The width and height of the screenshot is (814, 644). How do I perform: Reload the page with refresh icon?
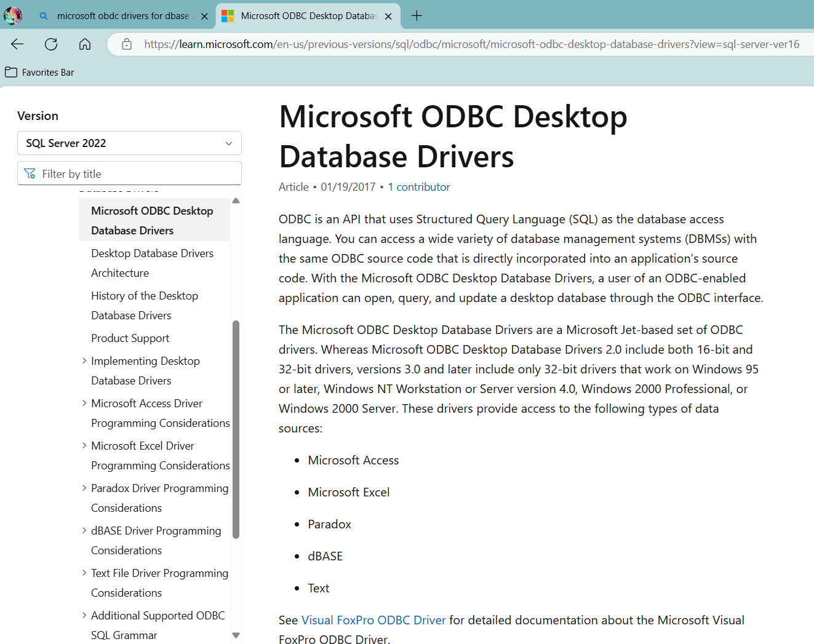pyautogui.click(x=51, y=44)
